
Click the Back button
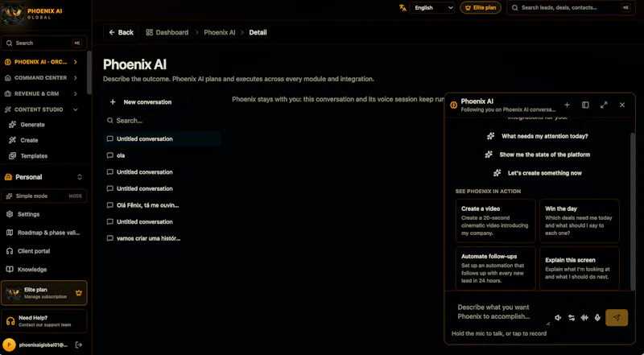(122, 32)
